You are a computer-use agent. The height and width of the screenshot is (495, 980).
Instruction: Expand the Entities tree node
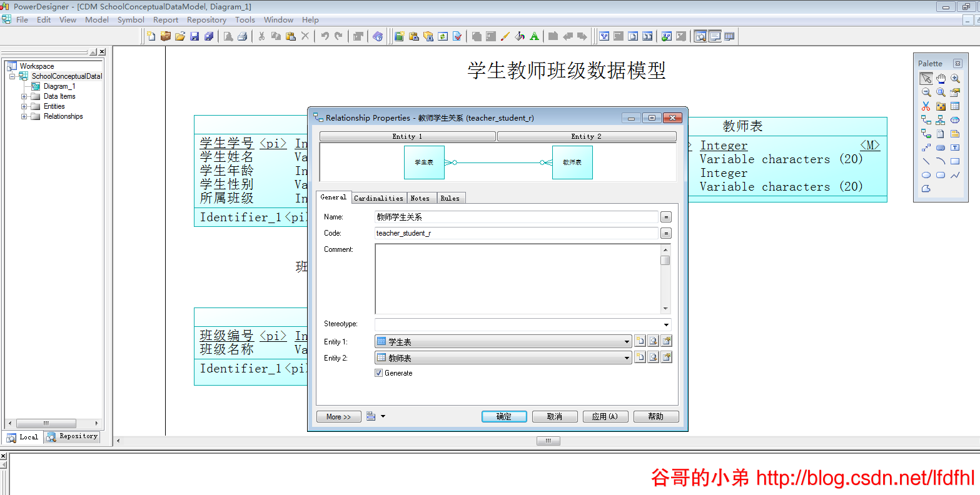[24, 106]
